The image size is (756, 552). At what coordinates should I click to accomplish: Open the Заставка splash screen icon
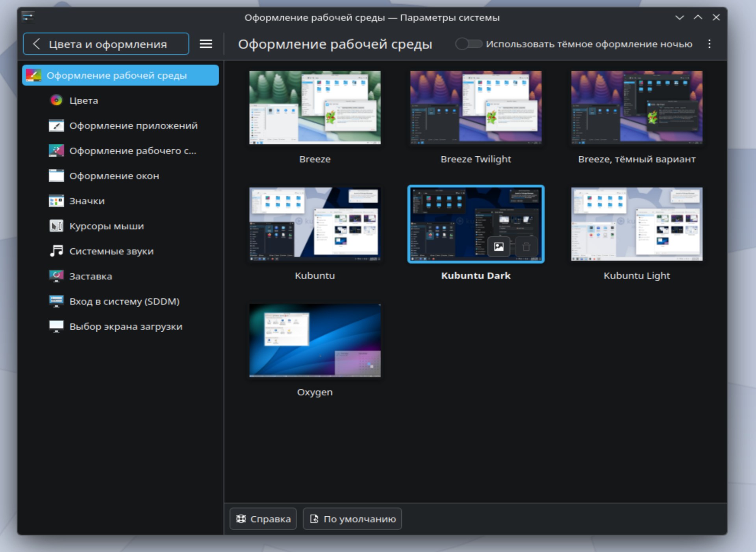click(x=56, y=276)
